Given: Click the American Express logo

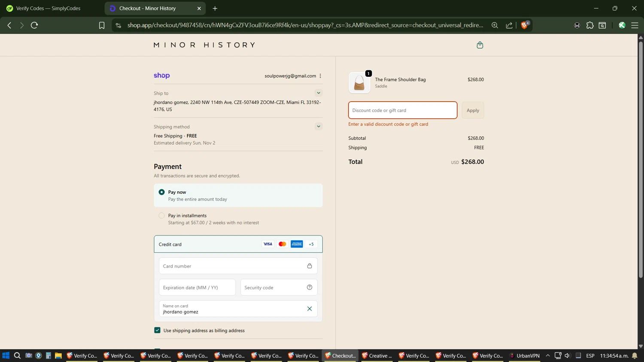Looking at the screenshot, I should (x=297, y=244).
